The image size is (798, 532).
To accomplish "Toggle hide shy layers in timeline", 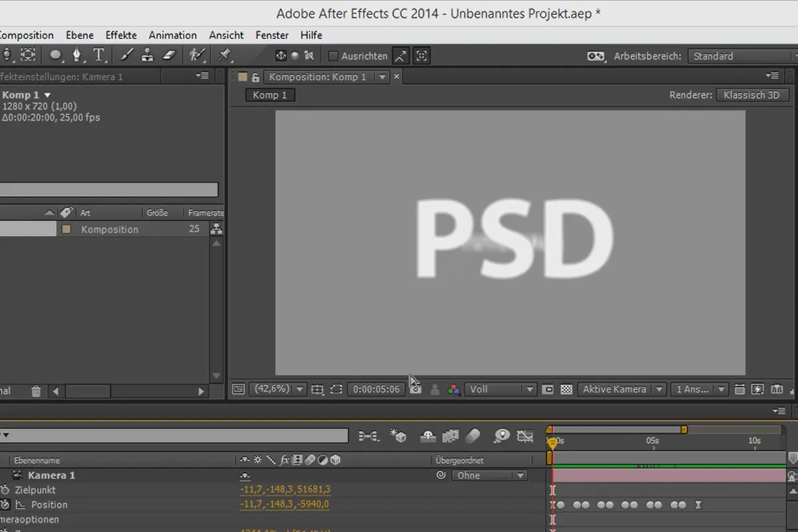I will click(429, 436).
